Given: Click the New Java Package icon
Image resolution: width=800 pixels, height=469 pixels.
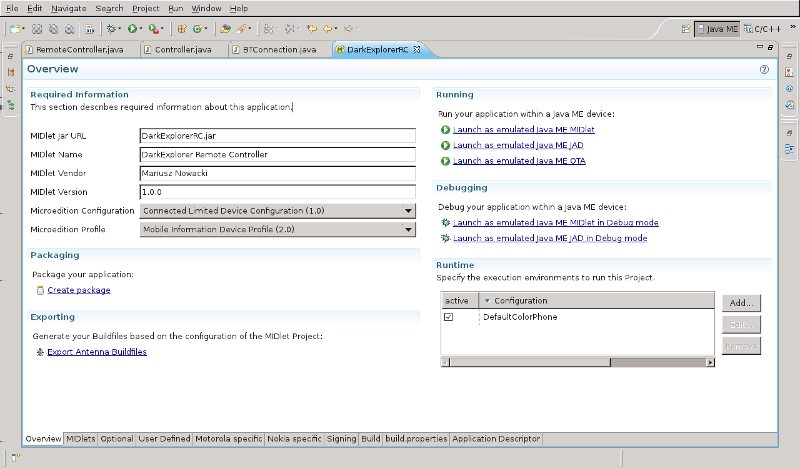Looking at the screenshot, I should click(x=181, y=29).
